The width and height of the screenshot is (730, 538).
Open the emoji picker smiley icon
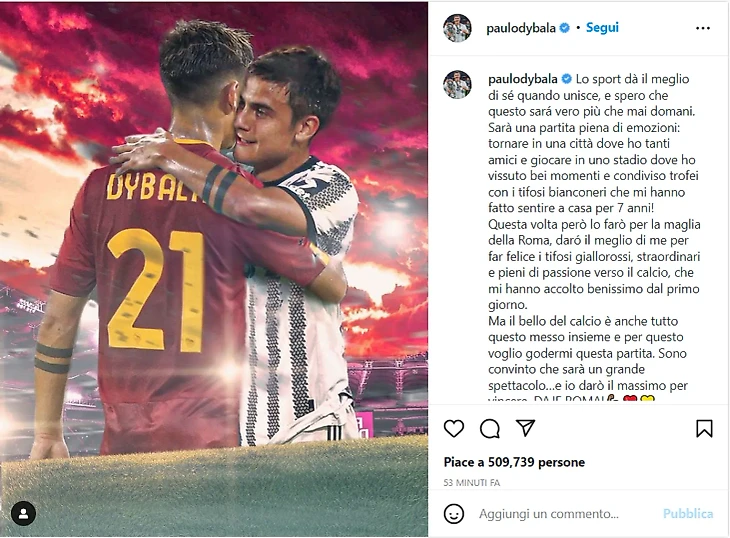pos(454,514)
